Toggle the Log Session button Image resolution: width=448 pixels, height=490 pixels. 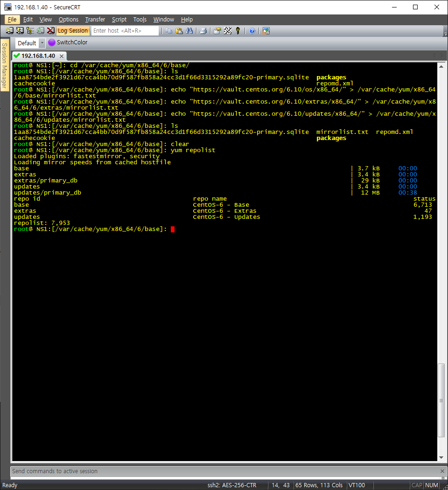pyautogui.click(x=73, y=31)
